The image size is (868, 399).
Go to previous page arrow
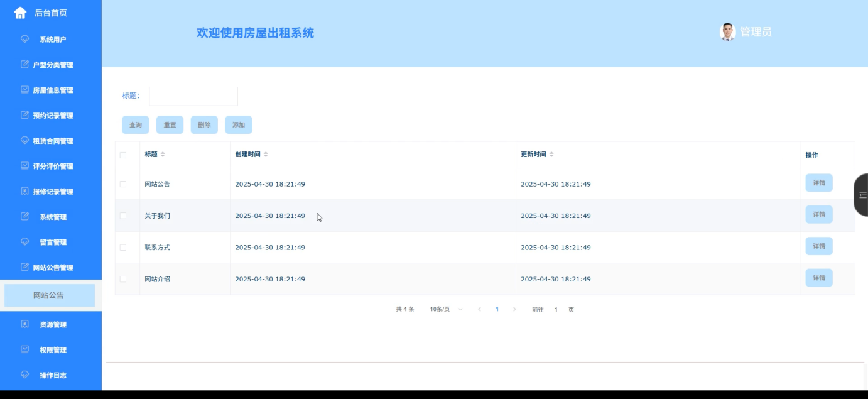pyautogui.click(x=479, y=309)
